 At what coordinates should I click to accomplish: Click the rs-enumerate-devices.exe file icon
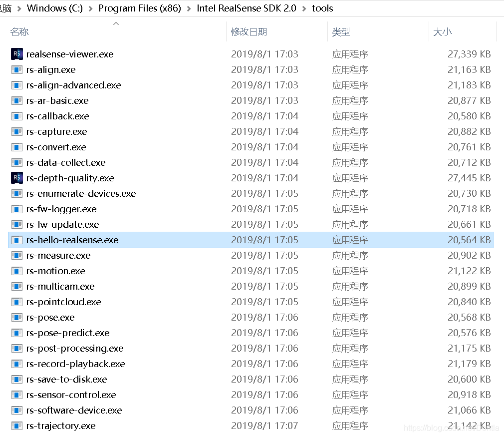click(x=16, y=193)
